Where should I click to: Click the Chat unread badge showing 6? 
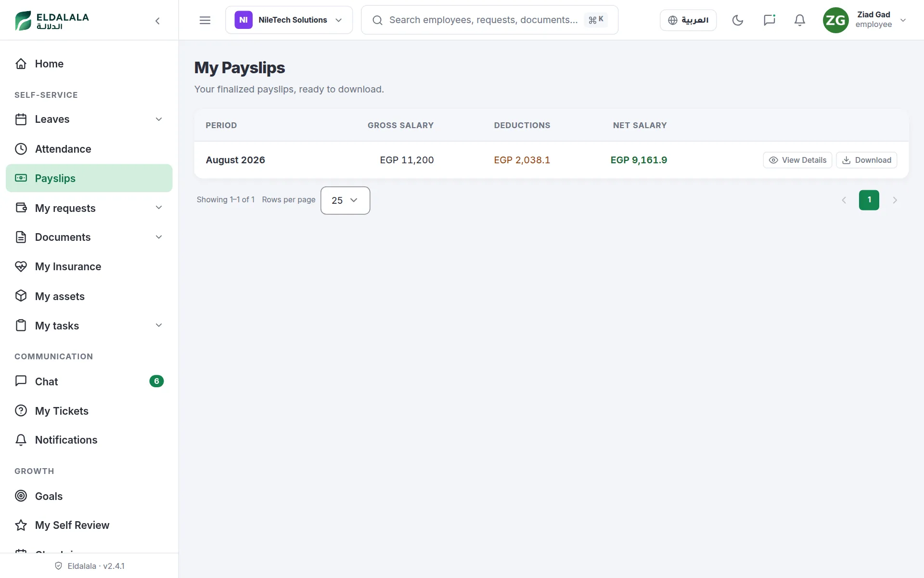click(x=156, y=381)
